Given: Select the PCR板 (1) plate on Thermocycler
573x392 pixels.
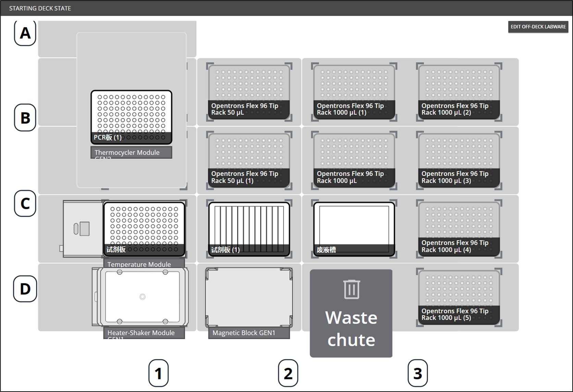Looking at the screenshot, I should 131,117.
